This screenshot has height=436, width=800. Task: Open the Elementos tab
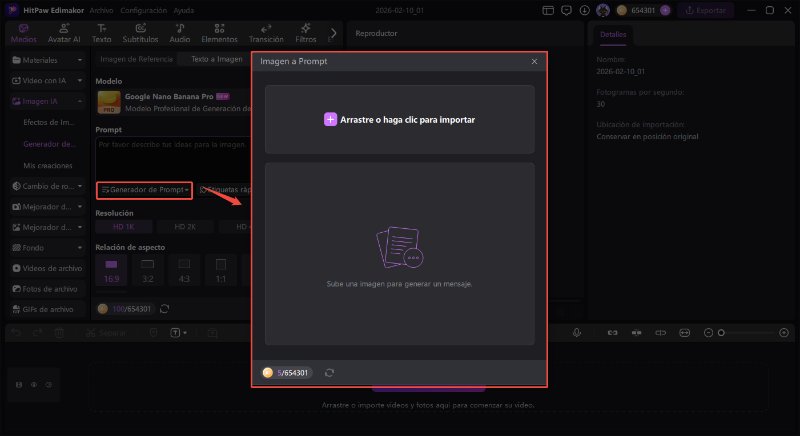click(219, 33)
